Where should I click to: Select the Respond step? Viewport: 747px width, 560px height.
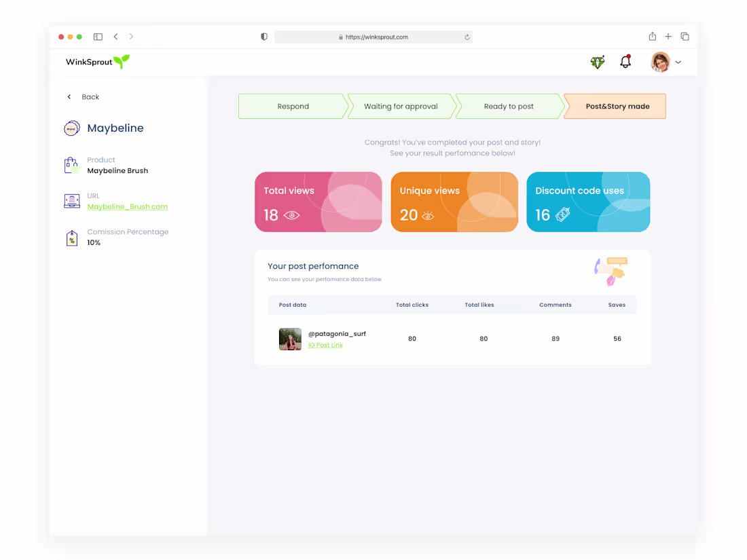[x=293, y=106]
